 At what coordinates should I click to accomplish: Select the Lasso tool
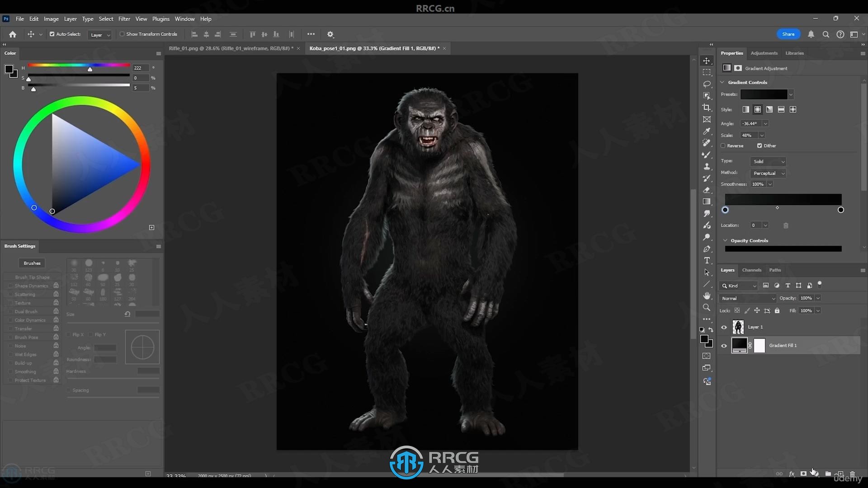[x=707, y=84]
